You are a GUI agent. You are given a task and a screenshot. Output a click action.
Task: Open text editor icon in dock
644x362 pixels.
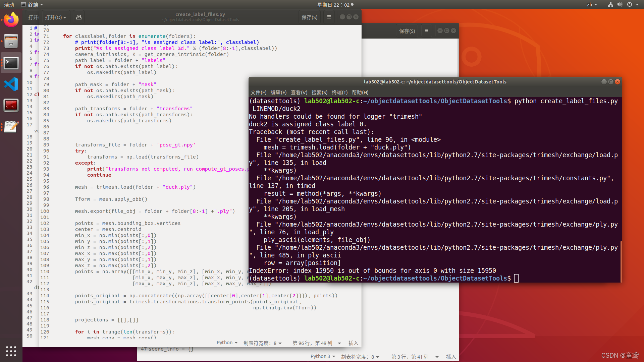coord(11,127)
